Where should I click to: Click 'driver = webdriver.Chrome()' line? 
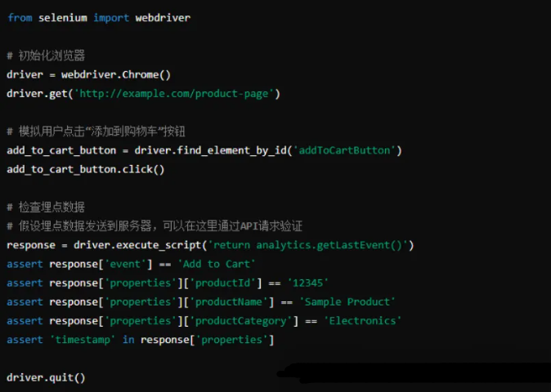(88, 75)
